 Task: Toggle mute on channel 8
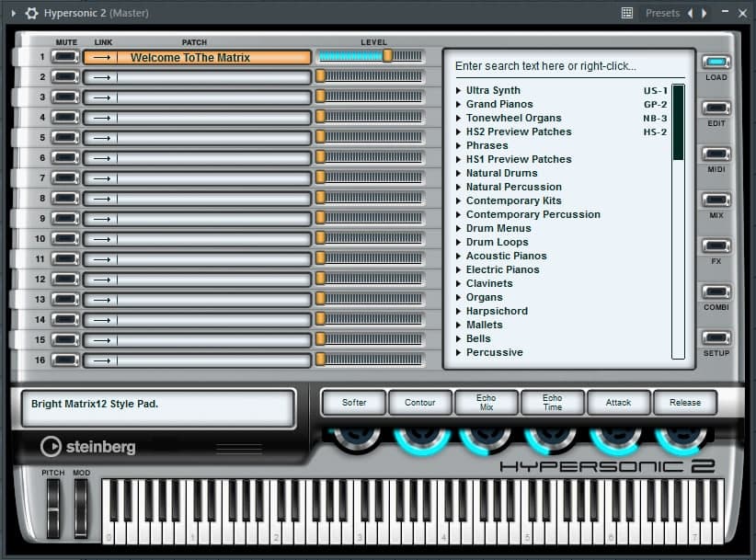tap(65, 199)
